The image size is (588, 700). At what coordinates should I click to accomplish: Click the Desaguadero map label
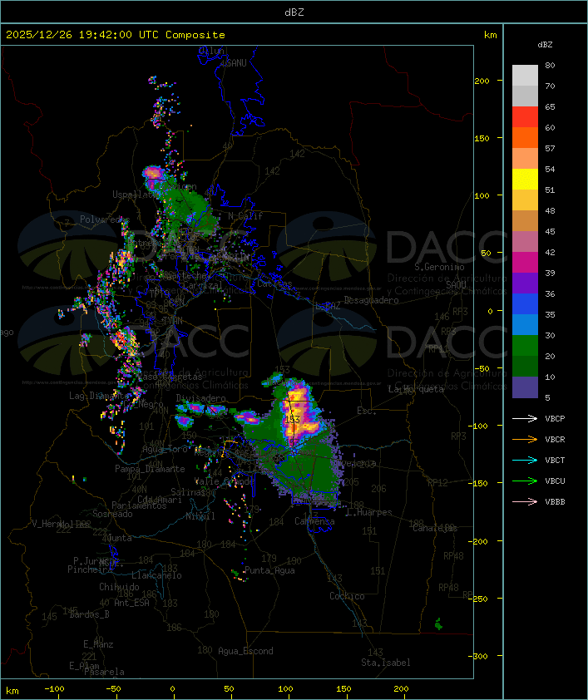click(x=371, y=300)
